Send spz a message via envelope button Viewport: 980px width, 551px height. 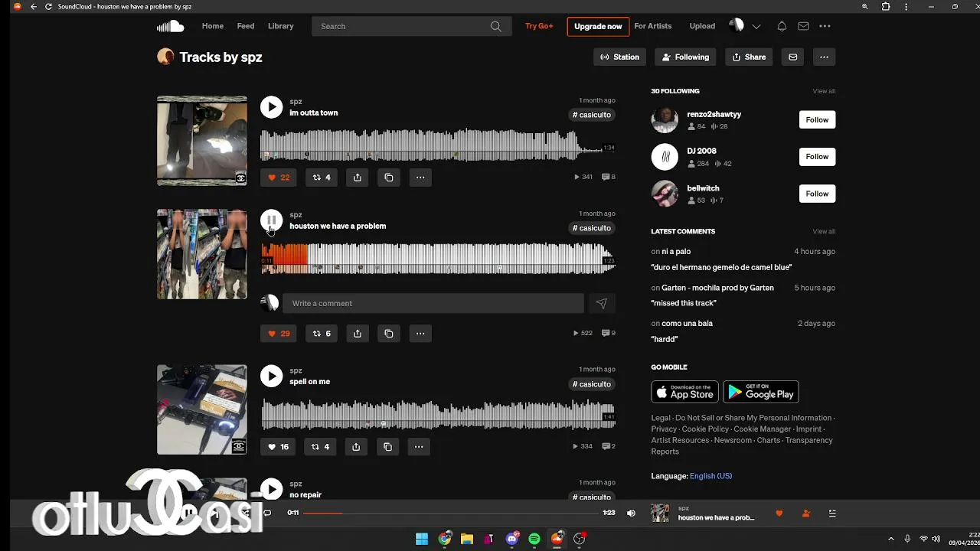point(792,57)
